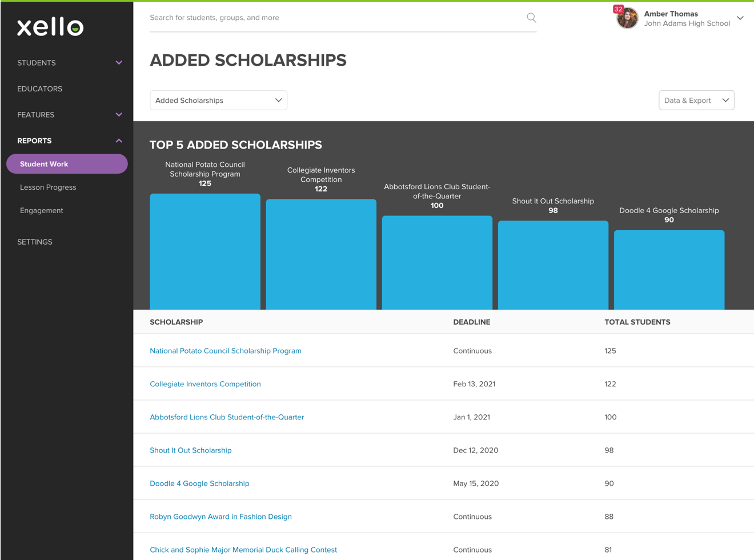Click the 125 total students table cell
Screen dimensions: 754x560
pyautogui.click(x=610, y=351)
